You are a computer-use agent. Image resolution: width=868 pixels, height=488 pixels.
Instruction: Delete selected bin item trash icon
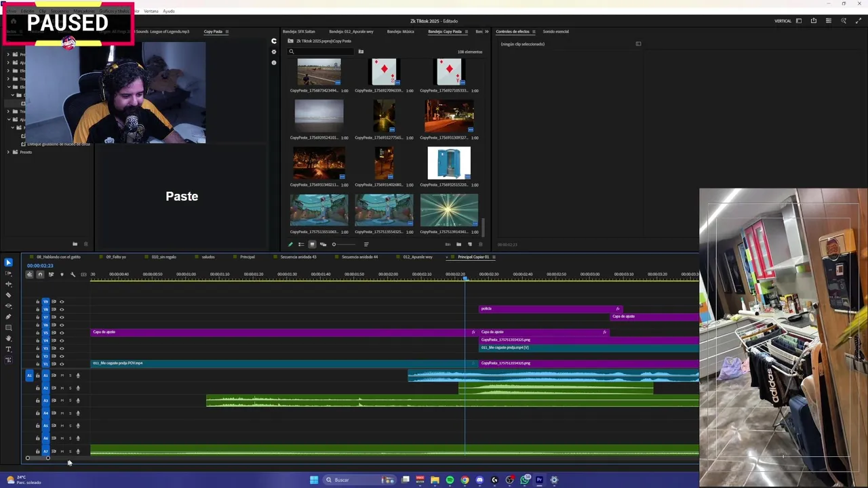click(x=480, y=244)
